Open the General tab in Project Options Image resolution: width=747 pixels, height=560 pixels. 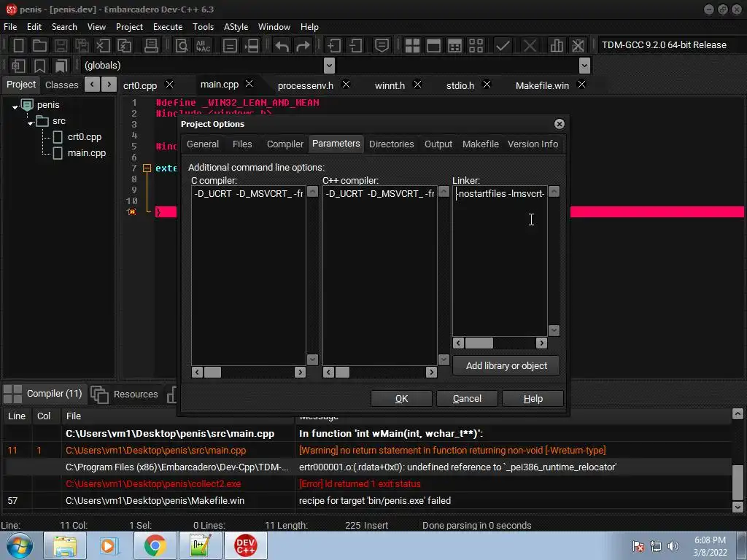point(203,144)
